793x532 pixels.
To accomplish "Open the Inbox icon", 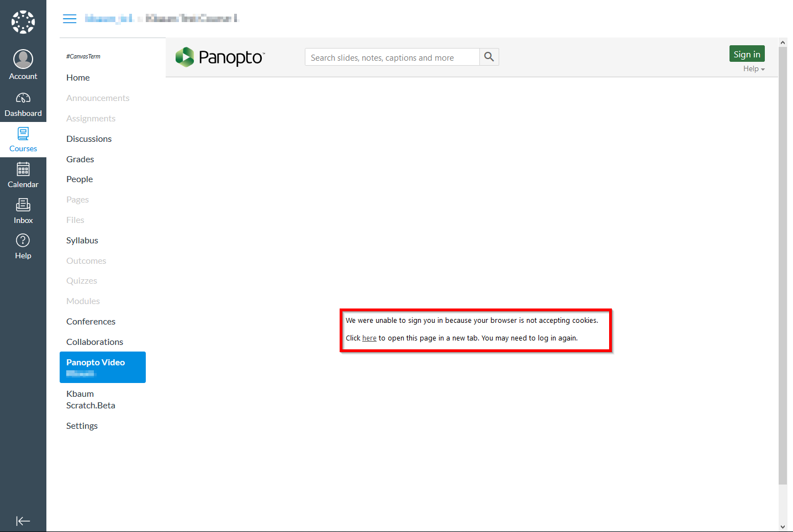I will point(23,205).
